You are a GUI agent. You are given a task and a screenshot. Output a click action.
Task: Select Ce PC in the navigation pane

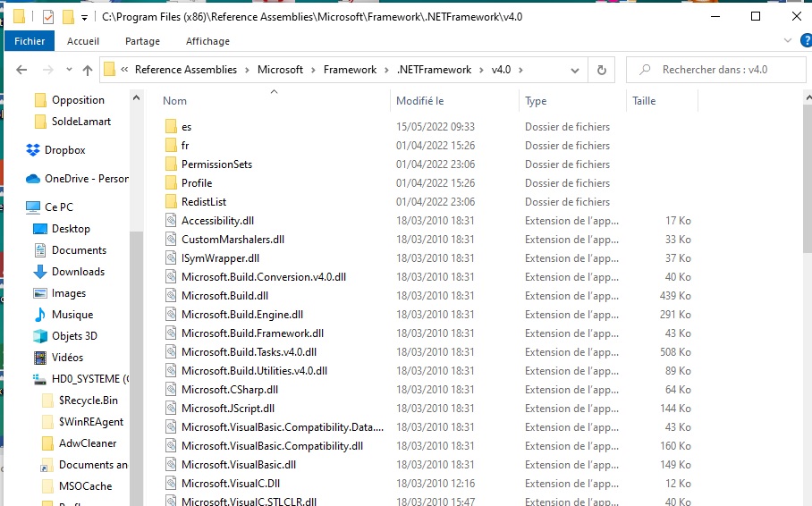click(58, 207)
